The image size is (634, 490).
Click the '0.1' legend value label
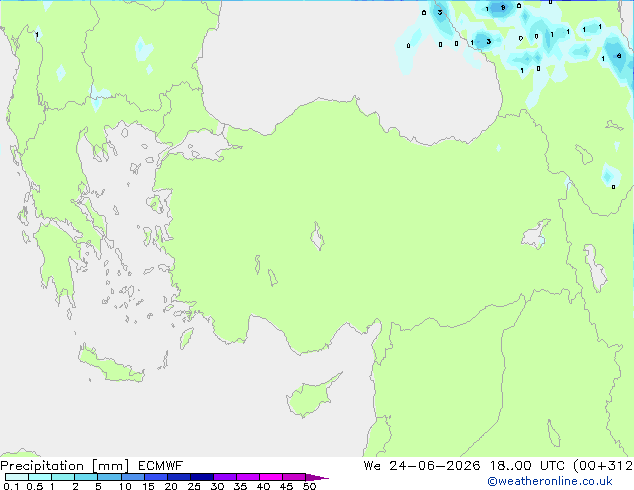pyautogui.click(x=11, y=486)
